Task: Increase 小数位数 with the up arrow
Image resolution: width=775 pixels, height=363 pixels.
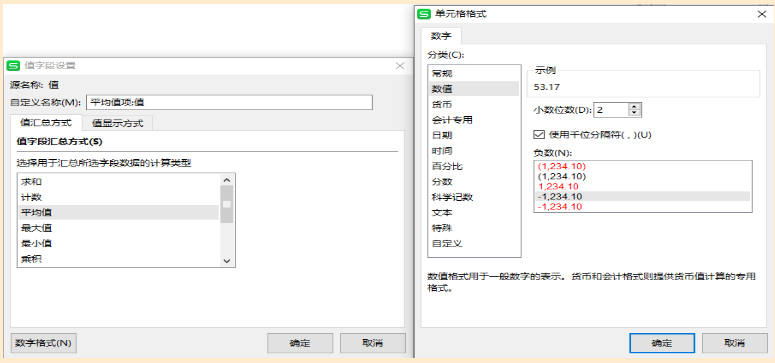Action: 635,106
